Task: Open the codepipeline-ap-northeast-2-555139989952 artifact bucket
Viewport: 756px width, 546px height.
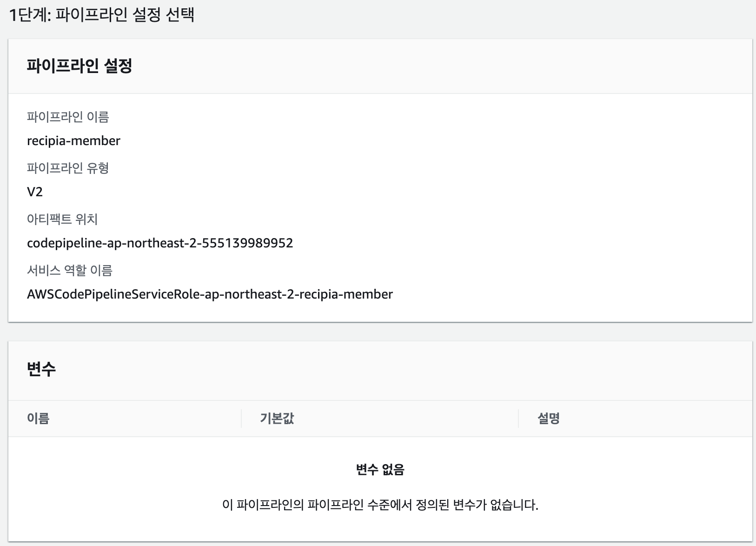Action: point(160,243)
